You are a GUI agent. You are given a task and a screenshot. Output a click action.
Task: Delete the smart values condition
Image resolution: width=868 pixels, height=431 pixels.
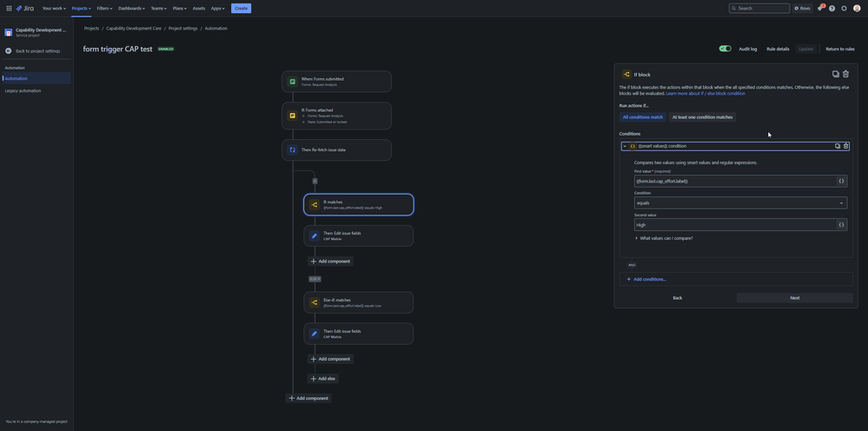(x=846, y=146)
